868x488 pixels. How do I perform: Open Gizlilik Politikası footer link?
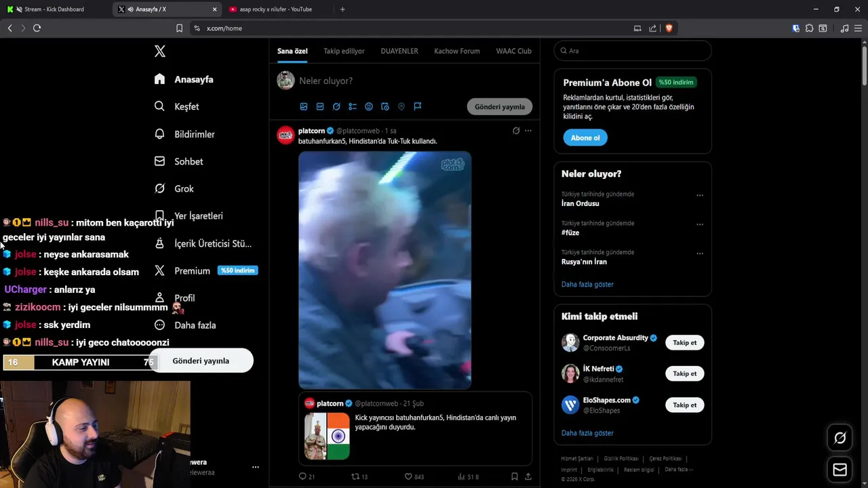620,459
